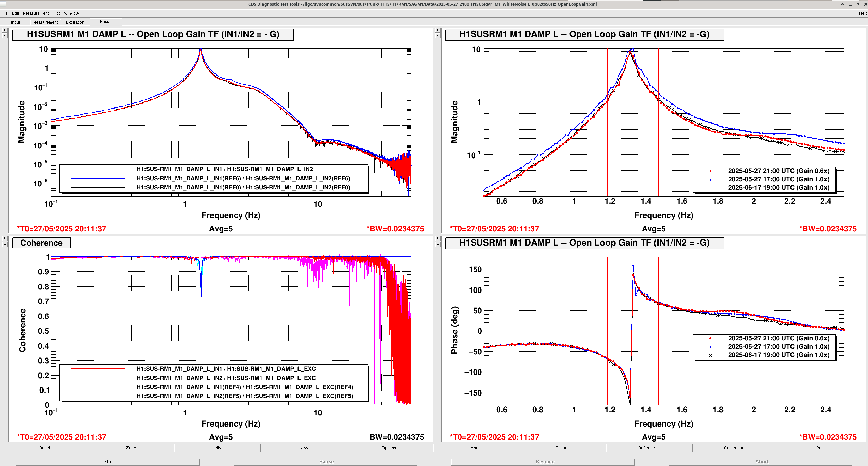Switch to the Measurement tab
This screenshot has width=868, height=466.
(45, 22)
